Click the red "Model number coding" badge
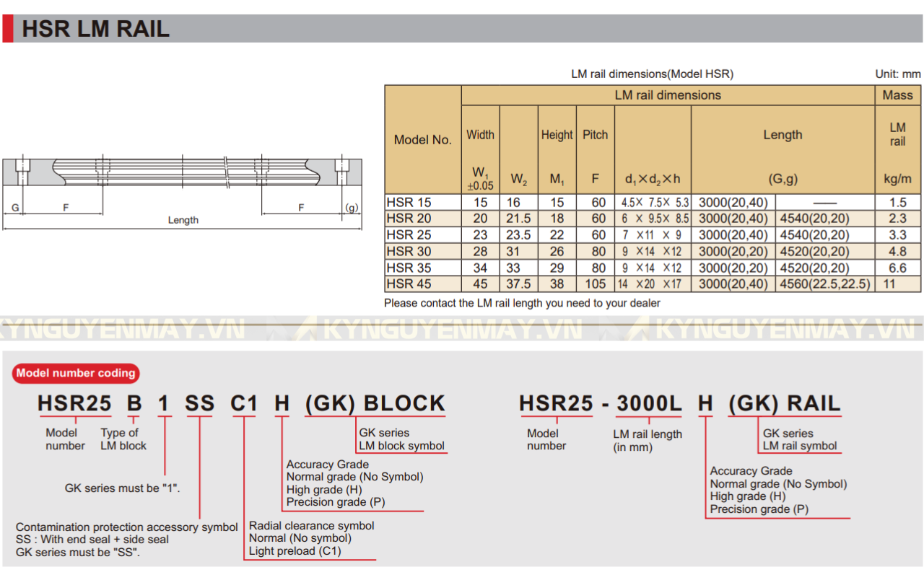The width and height of the screenshot is (924, 567). [x=76, y=373]
